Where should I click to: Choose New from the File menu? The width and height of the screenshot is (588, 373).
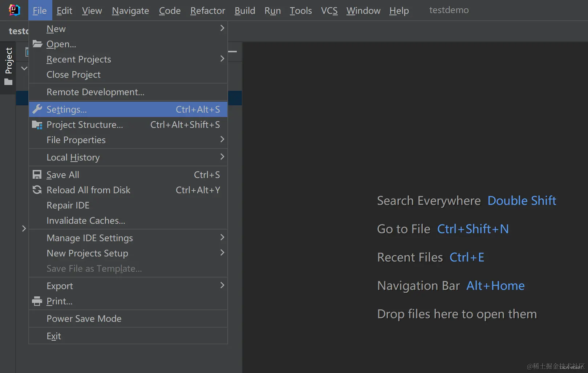(x=128, y=29)
